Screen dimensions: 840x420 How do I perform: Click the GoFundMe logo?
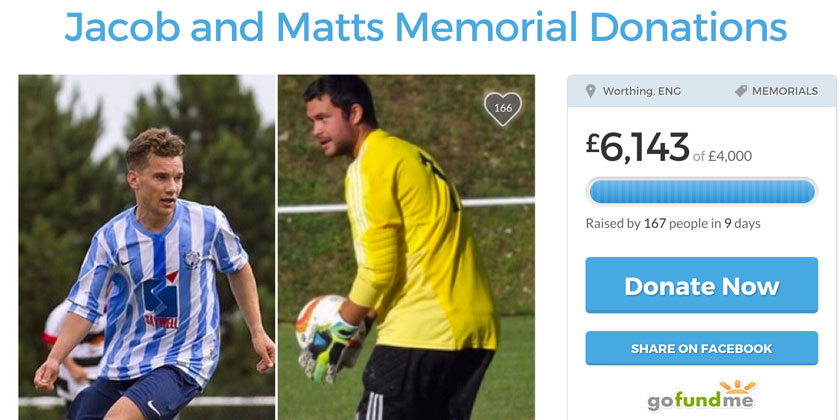click(x=701, y=396)
